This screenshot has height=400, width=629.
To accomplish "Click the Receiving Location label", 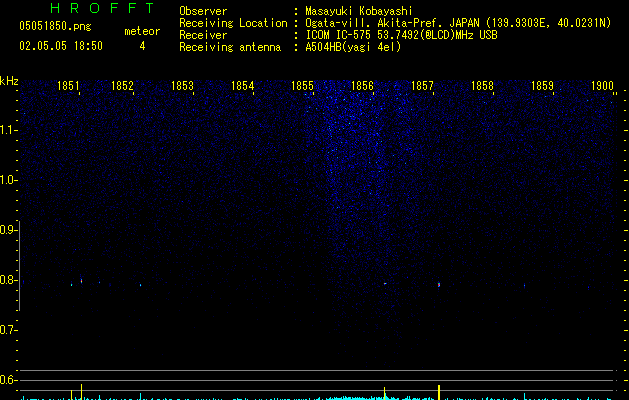I will [x=233, y=23].
